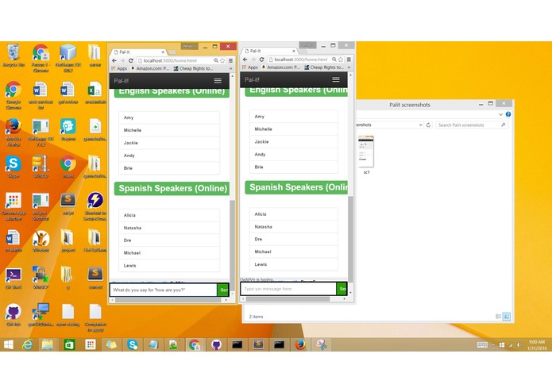Select Lewis in right window Spanish list
Viewport: 552px width, 392px height.
294,264
